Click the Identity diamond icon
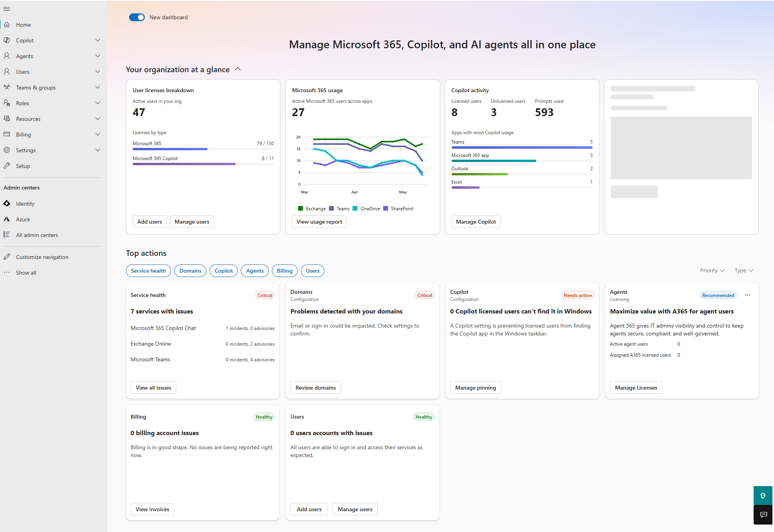The width and height of the screenshot is (774, 532). [7, 204]
